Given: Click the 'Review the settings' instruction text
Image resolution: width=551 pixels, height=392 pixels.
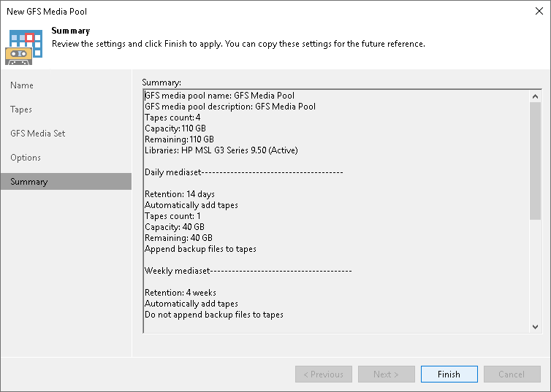Looking at the screenshot, I should pyautogui.click(x=238, y=44).
